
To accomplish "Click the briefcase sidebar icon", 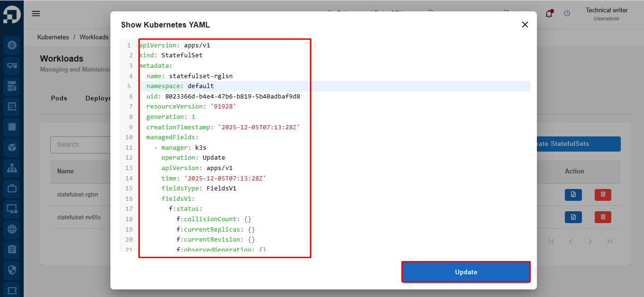I will click(x=12, y=188).
